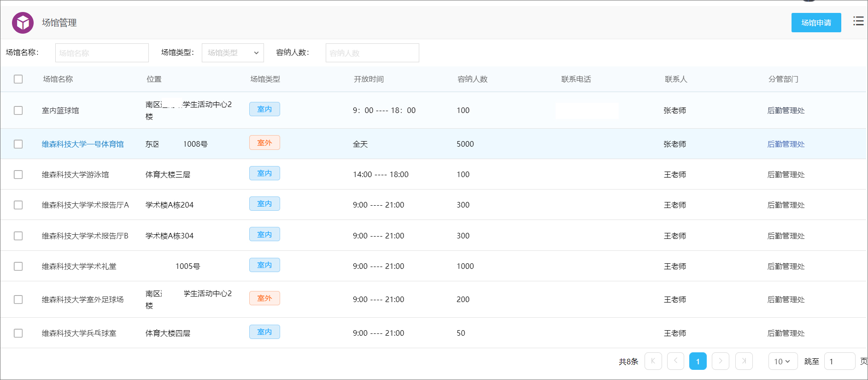The height and width of the screenshot is (380, 868).
Task: Click the purple cube logo icon
Action: tap(23, 23)
